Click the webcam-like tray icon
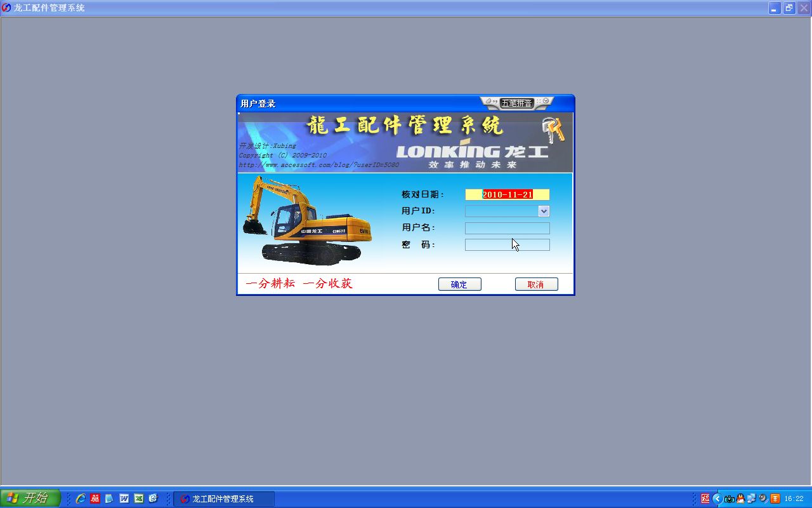Image resolution: width=812 pixels, height=508 pixels. (x=763, y=498)
